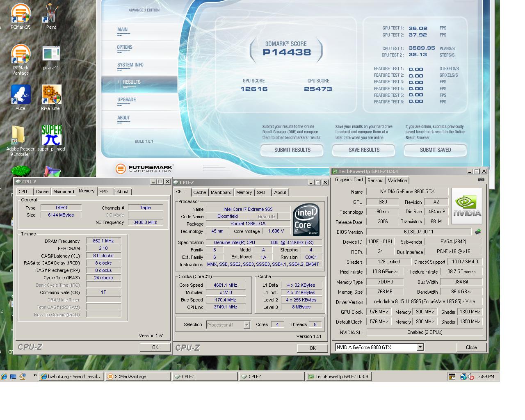Open About tab in CPU-Z memory window
The image size is (525, 420).
click(x=123, y=192)
